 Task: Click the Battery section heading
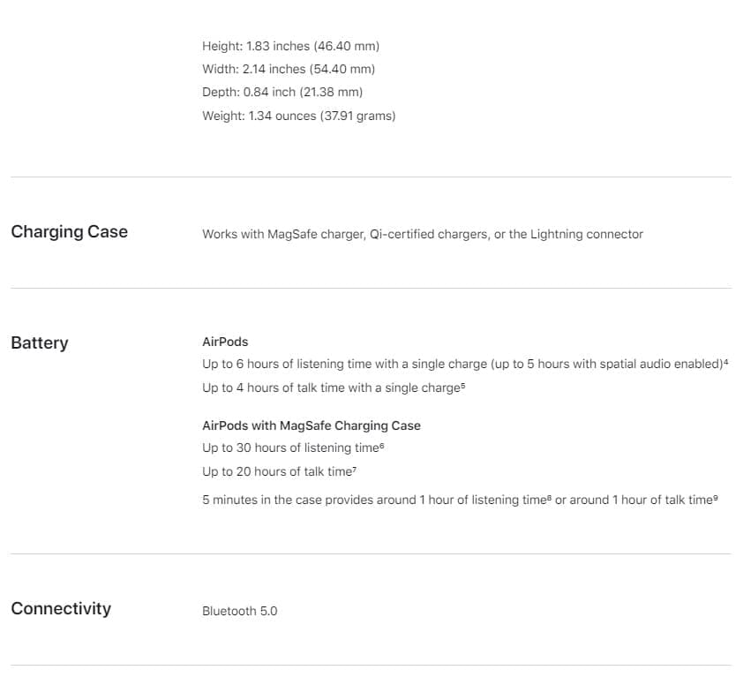[x=39, y=343]
